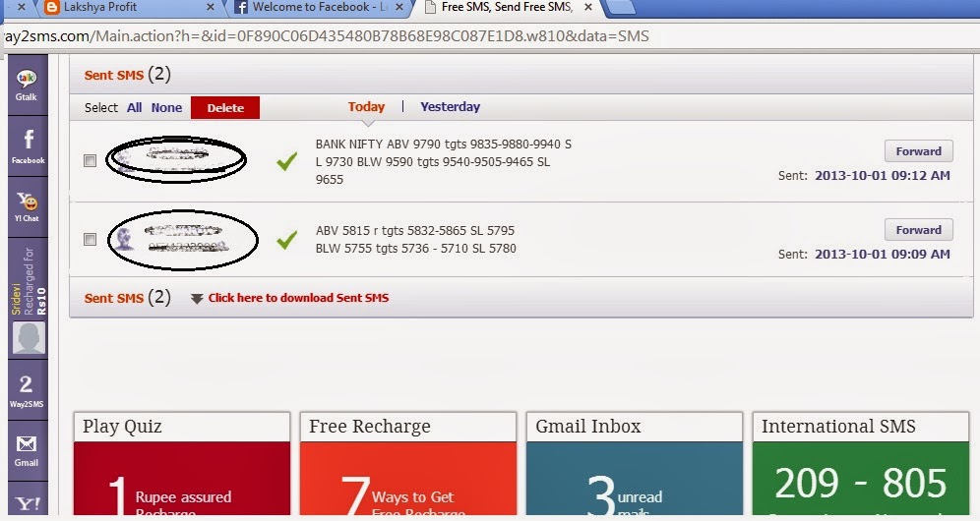Forward the ABV 5815 message
The height and width of the screenshot is (521, 980).
pos(918,230)
